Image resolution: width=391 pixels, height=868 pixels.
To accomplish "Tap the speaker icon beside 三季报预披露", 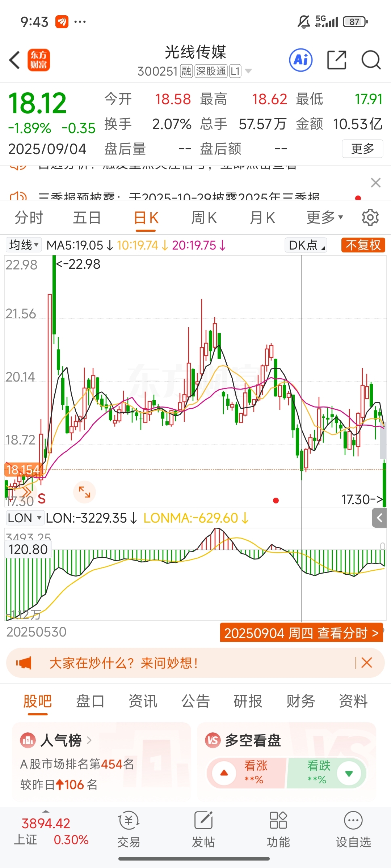I will pyautogui.click(x=18, y=197).
